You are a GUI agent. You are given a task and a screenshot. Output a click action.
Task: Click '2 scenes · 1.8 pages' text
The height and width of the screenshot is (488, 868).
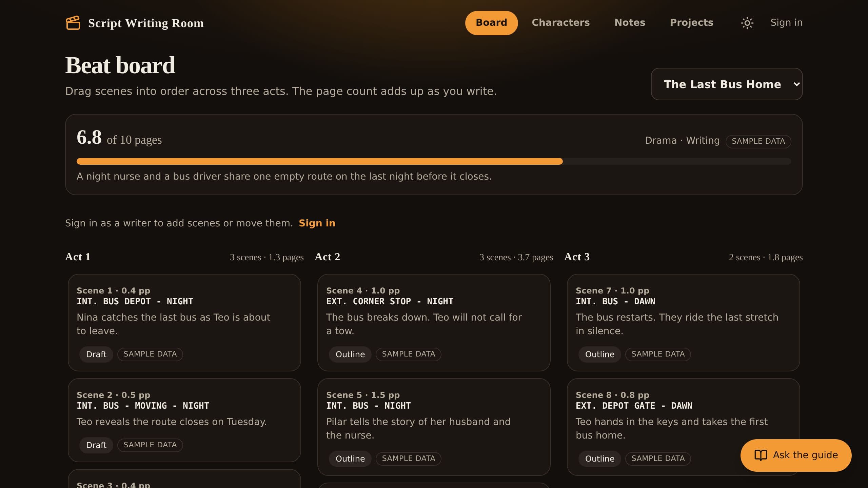pyautogui.click(x=766, y=257)
